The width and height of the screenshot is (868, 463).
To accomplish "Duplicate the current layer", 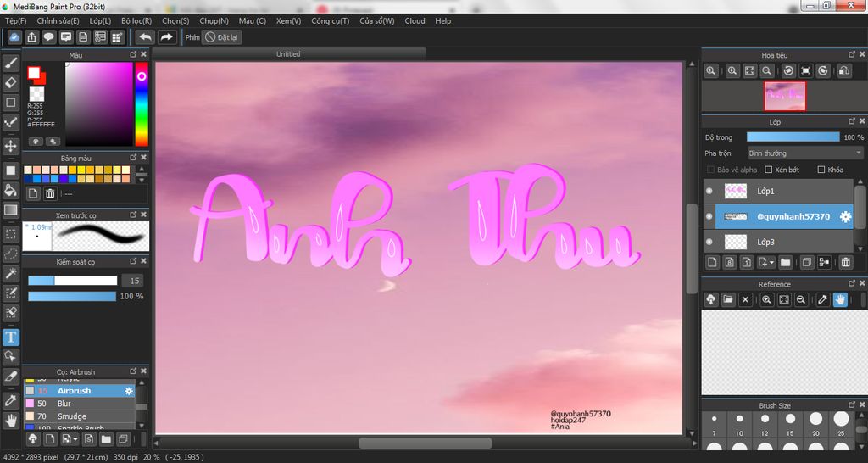I will pyautogui.click(x=807, y=262).
